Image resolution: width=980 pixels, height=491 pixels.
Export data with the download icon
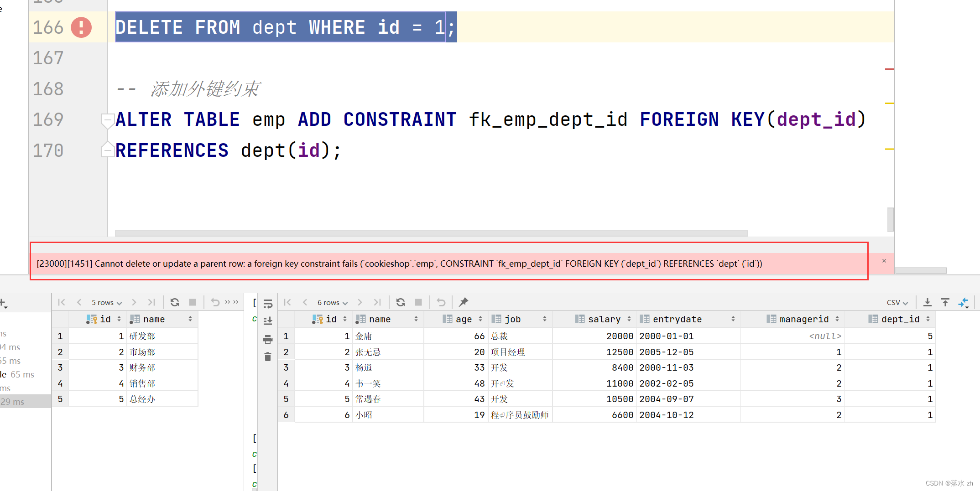tap(928, 302)
